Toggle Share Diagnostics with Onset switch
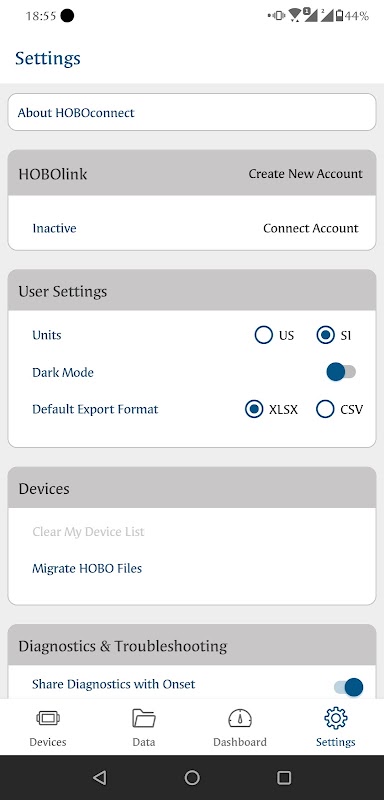The width and height of the screenshot is (384, 800). 348,687
